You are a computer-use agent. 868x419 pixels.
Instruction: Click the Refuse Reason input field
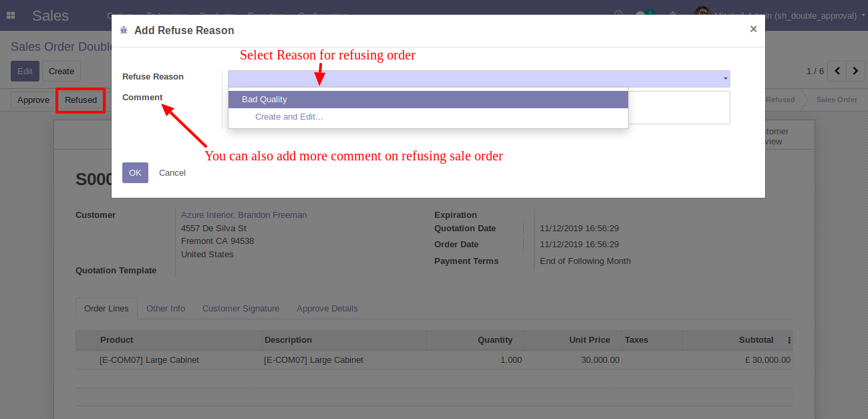[474, 79]
